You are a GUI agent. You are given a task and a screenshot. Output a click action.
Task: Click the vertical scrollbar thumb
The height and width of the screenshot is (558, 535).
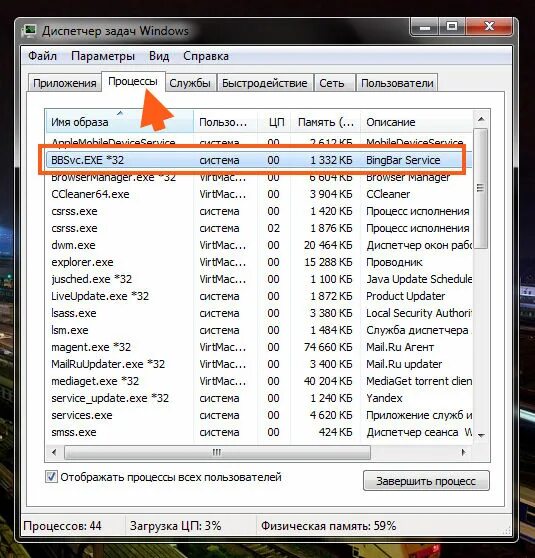click(x=481, y=189)
